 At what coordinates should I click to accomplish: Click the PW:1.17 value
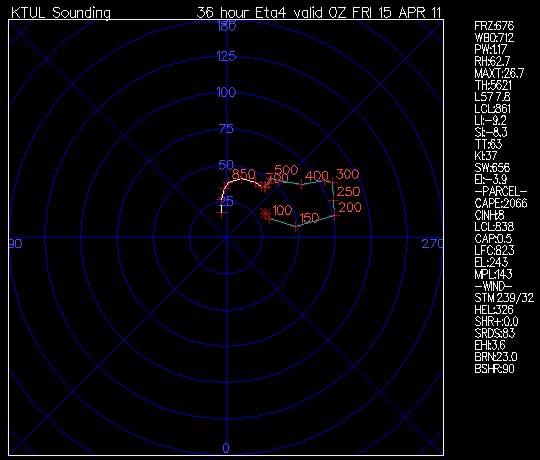[490, 49]
